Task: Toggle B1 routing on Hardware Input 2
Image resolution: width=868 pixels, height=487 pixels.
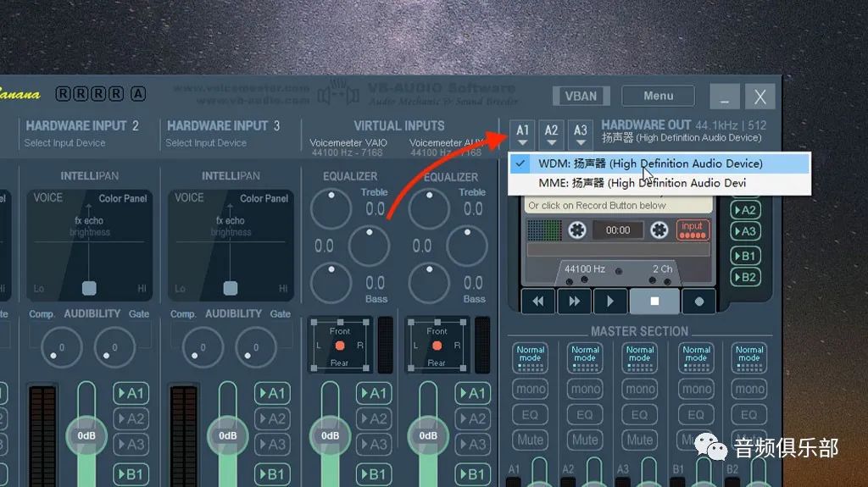Action: (x=131, y=474)
